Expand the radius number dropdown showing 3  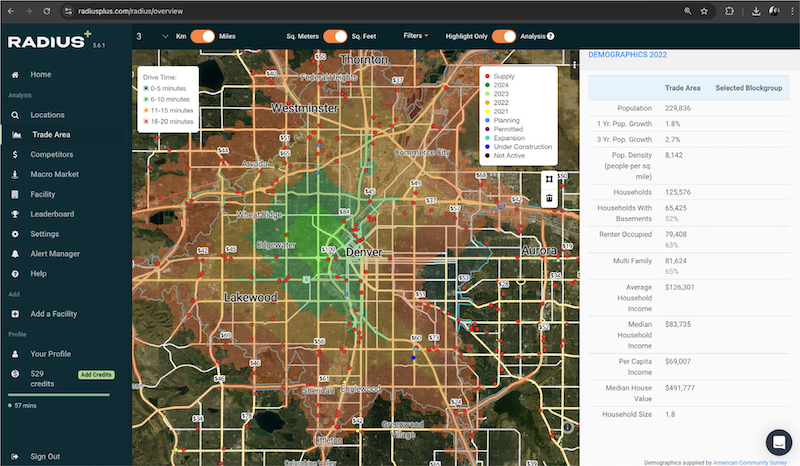(x=148, y=36)
